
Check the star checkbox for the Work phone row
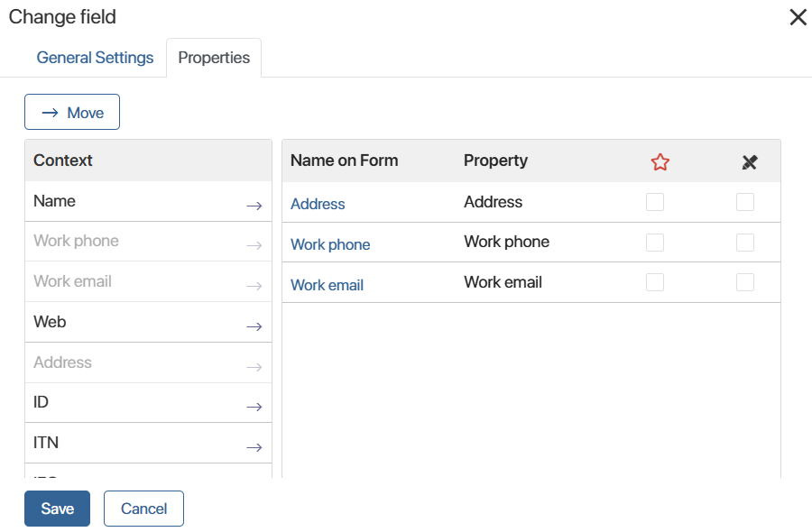tap(655, 242)
